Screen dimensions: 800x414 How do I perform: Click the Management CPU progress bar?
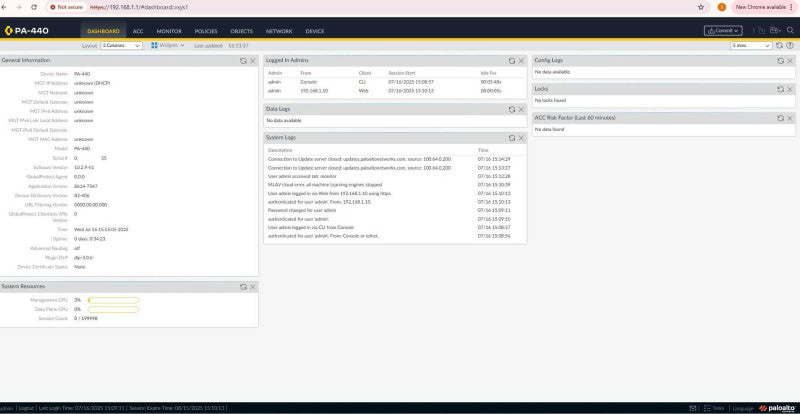(113, 300)
